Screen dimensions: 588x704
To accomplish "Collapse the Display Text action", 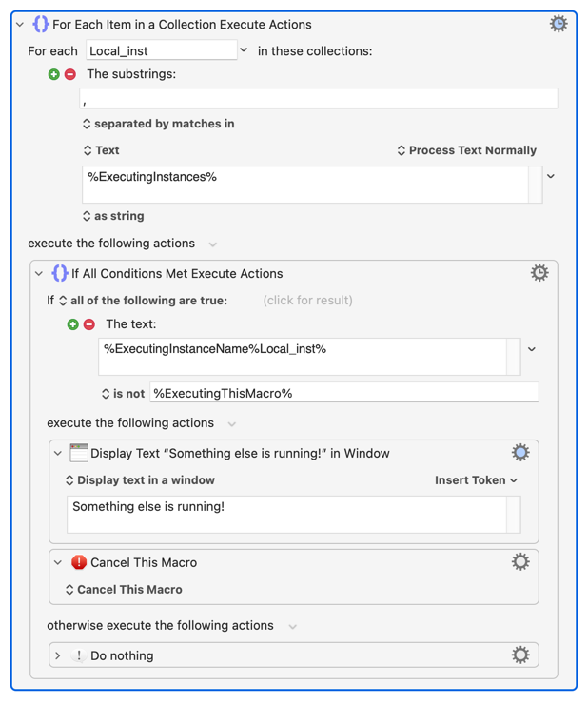I will [58, 454].
